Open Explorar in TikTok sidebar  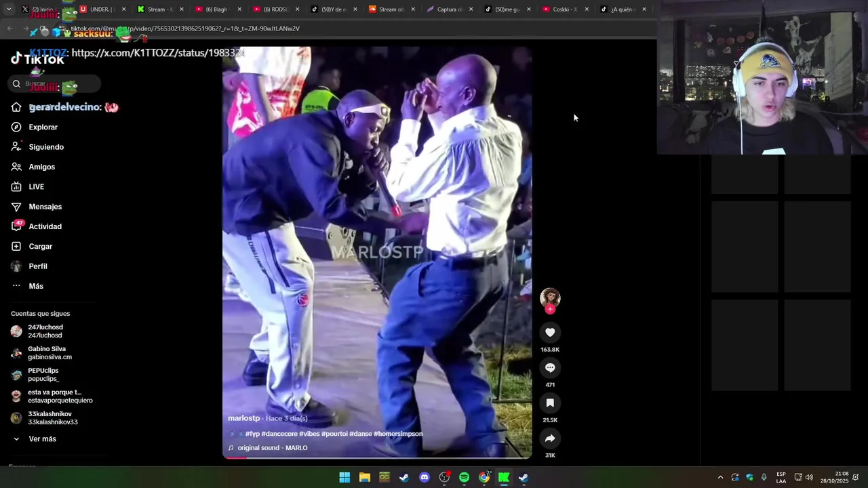pyautogui.click(x=43, y=127)
